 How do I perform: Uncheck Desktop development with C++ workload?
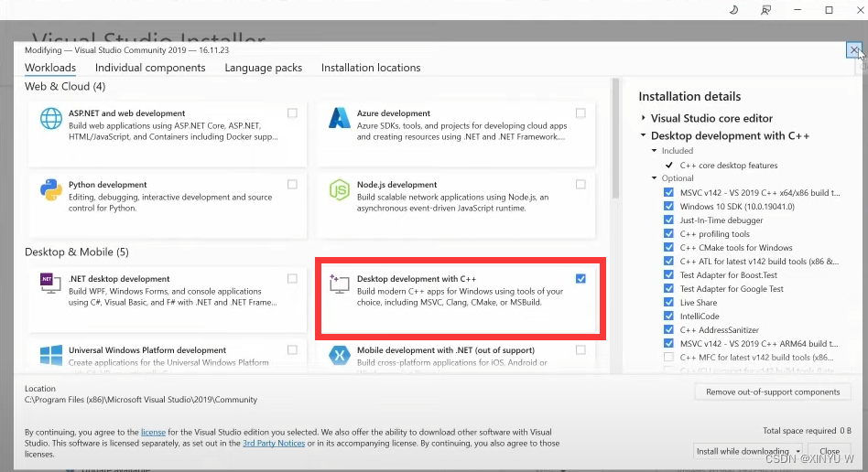coord(580,278)
